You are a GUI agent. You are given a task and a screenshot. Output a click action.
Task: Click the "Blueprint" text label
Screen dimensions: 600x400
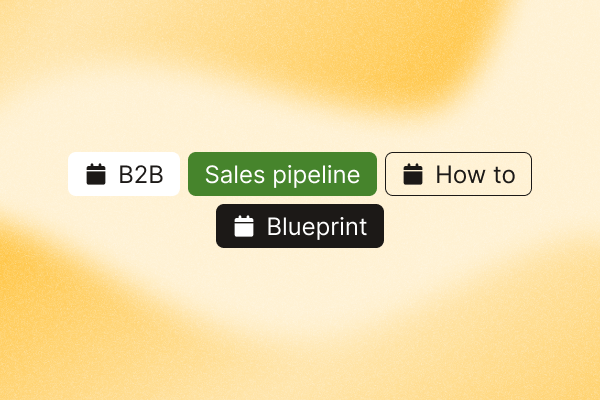[317, 227]
